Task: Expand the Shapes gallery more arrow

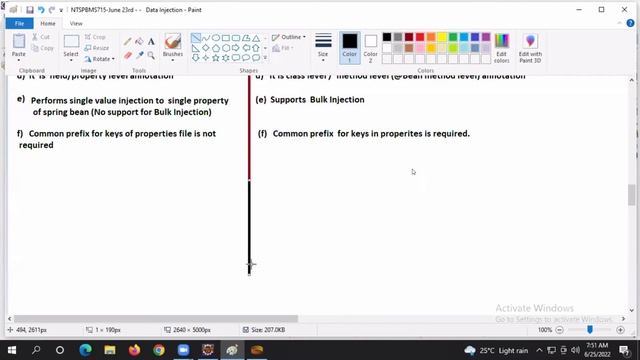Action: 265,58
